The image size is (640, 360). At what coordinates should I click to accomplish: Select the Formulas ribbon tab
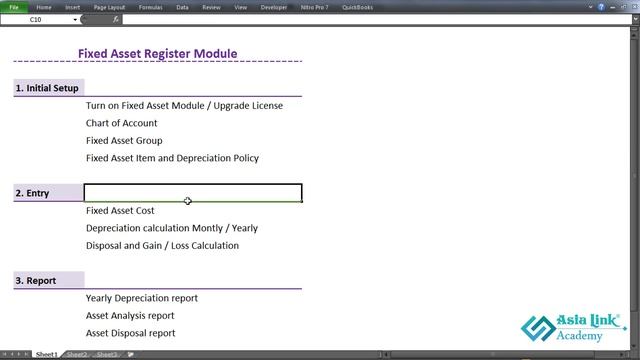pos(151,7)
